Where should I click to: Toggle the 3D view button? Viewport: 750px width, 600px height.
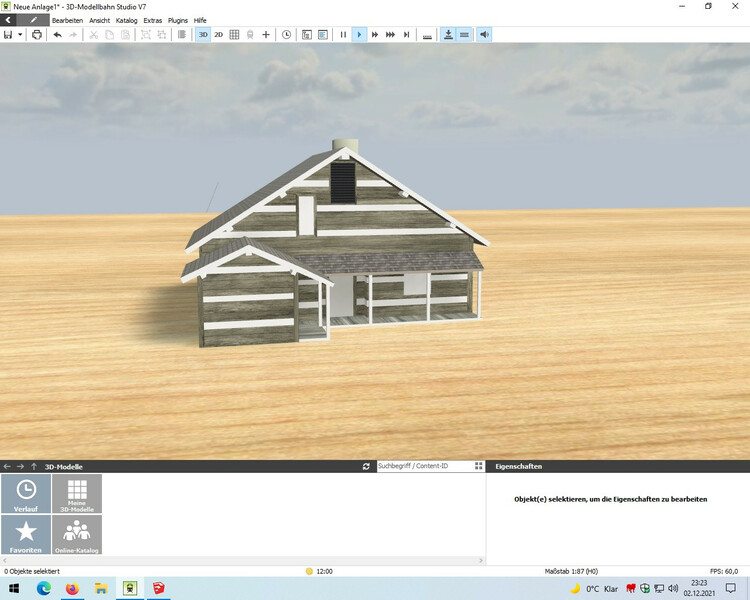click(203, 34)
